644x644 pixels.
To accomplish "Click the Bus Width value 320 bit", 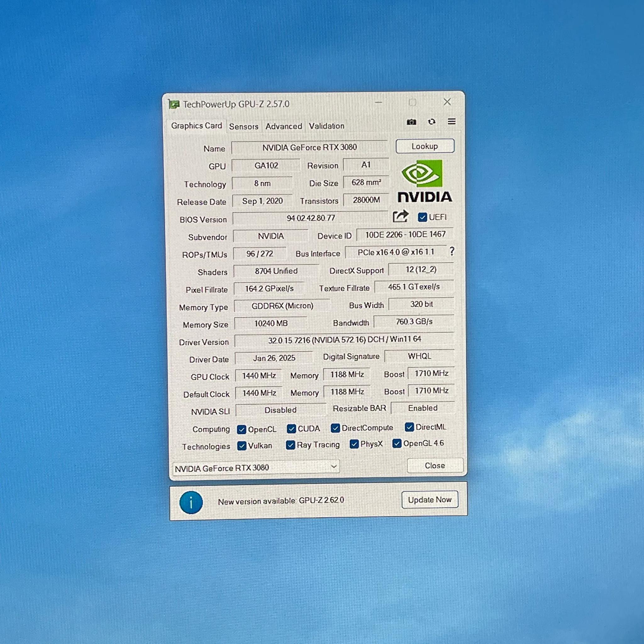I will click(x=421, y=304).
